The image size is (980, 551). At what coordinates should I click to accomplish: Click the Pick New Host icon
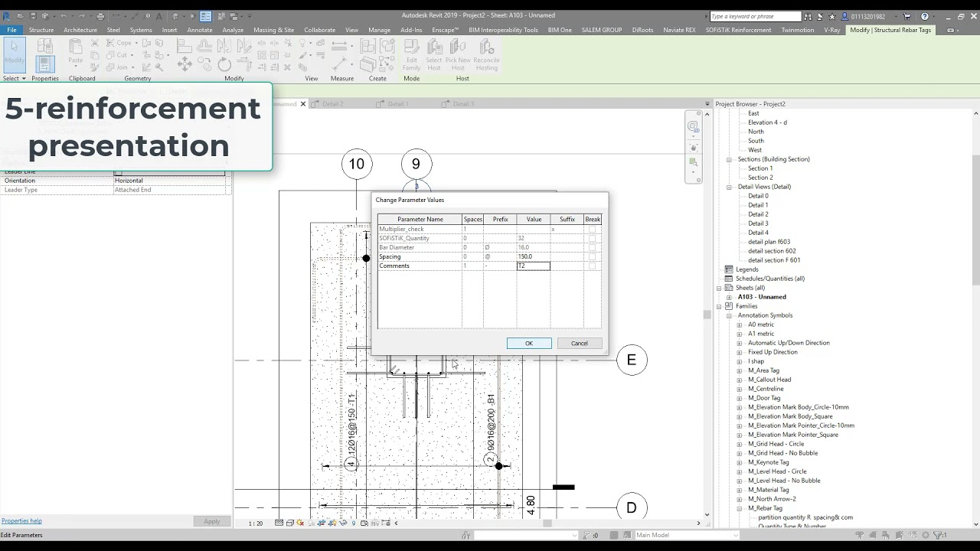(x=458, y=55)
